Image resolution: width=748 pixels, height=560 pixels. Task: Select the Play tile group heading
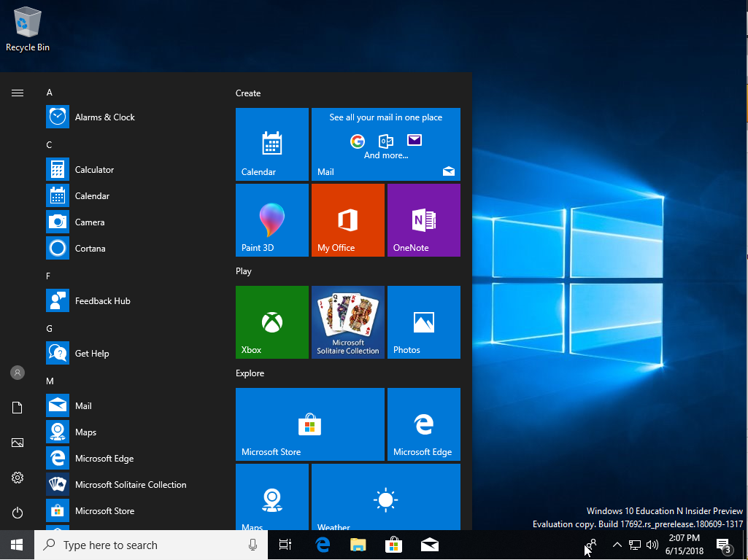tap(243, 271)
